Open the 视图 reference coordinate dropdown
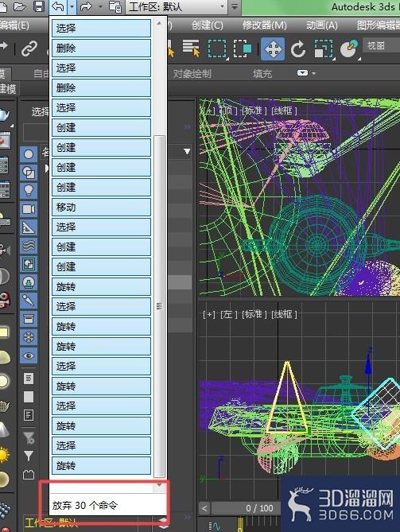The height and width of the screenshot is (532, 400). pos(382,45)
